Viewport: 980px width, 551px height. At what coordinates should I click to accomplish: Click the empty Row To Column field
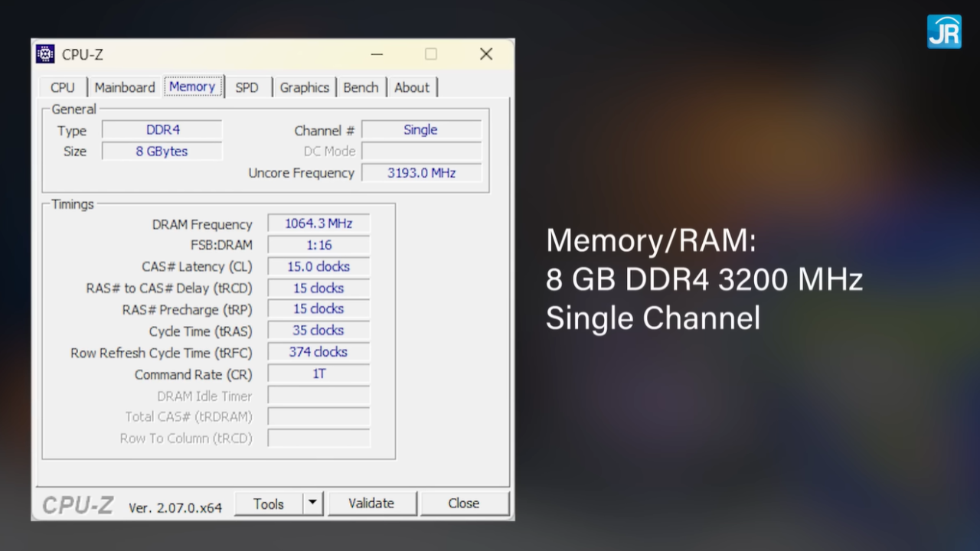318,439
